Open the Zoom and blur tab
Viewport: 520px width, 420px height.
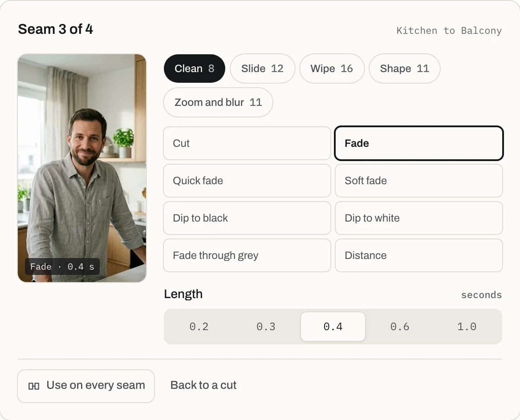(218, 102)
